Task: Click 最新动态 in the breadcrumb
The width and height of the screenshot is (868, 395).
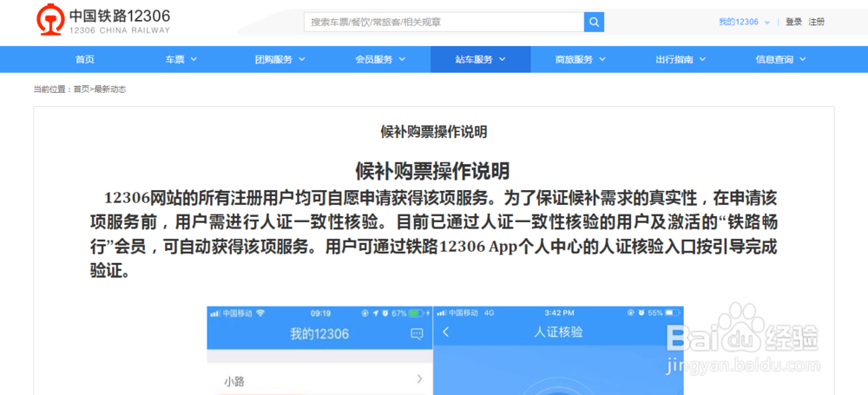Action: (x=110, y=89)
